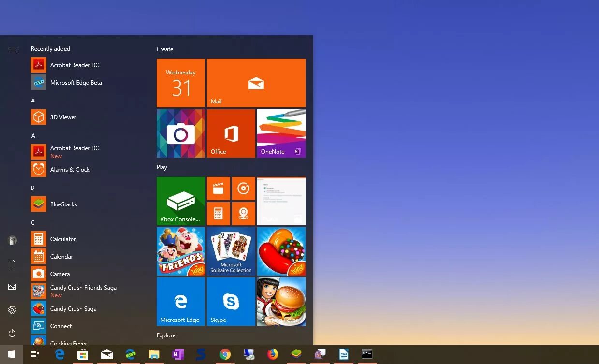Launch the Skype tile
This screenshot has width=599, height=364.
click(x=231, y=301)
